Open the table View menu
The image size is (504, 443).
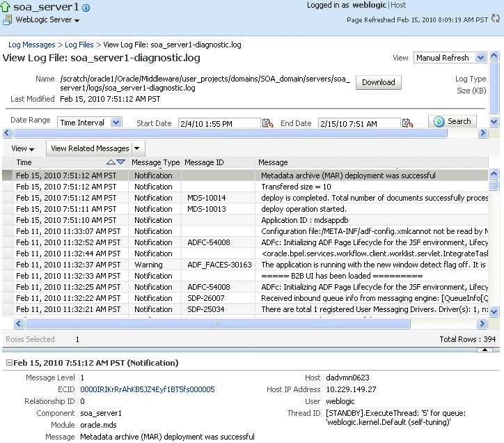point(22,148)
